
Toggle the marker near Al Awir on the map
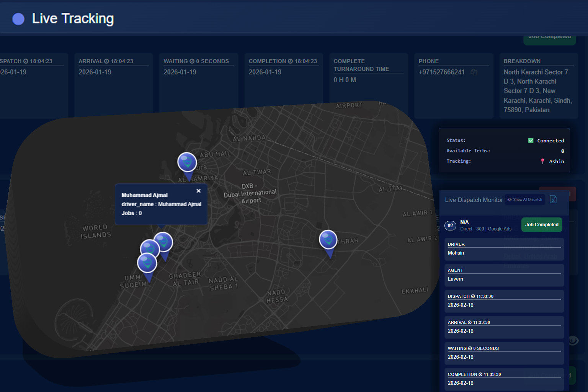[x=328, y=240]
